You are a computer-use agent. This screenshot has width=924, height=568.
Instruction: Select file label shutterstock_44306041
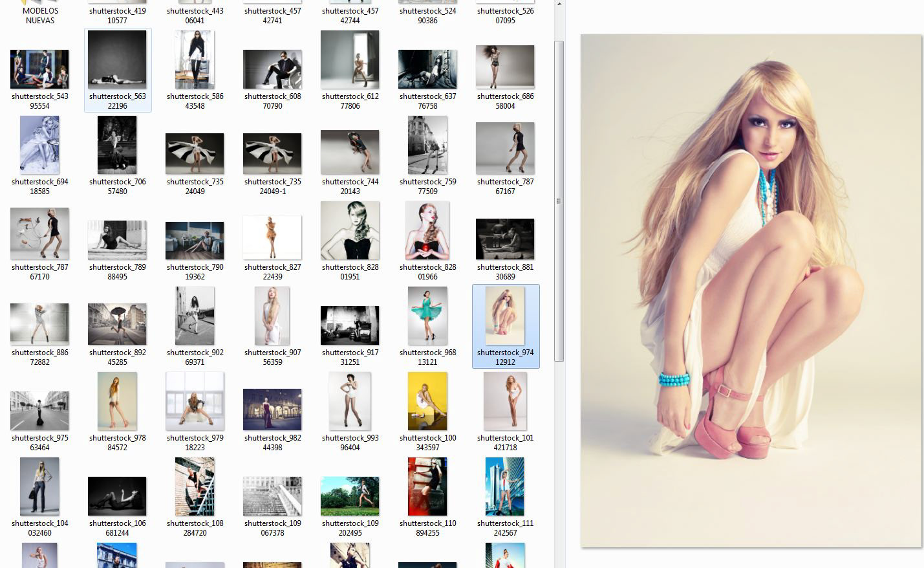click(x=195, y=16)
